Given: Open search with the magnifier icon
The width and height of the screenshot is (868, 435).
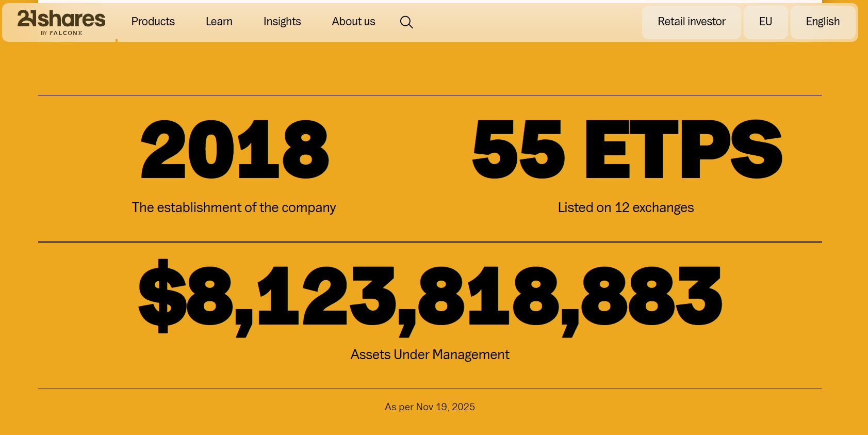Looking at the screenshot, I should click(x=406, y=22).
